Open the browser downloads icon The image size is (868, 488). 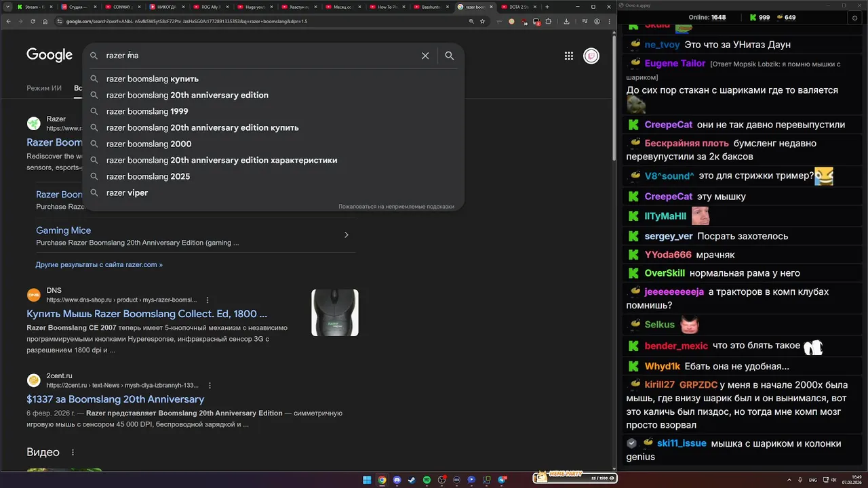pyautogui.click(x=566, y=21)
